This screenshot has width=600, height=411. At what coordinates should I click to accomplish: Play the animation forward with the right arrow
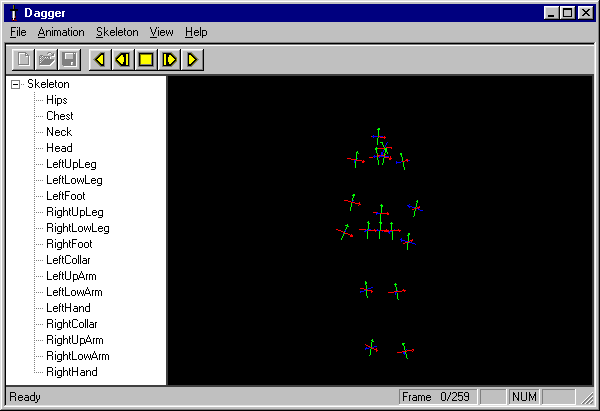tap(192, 60)
